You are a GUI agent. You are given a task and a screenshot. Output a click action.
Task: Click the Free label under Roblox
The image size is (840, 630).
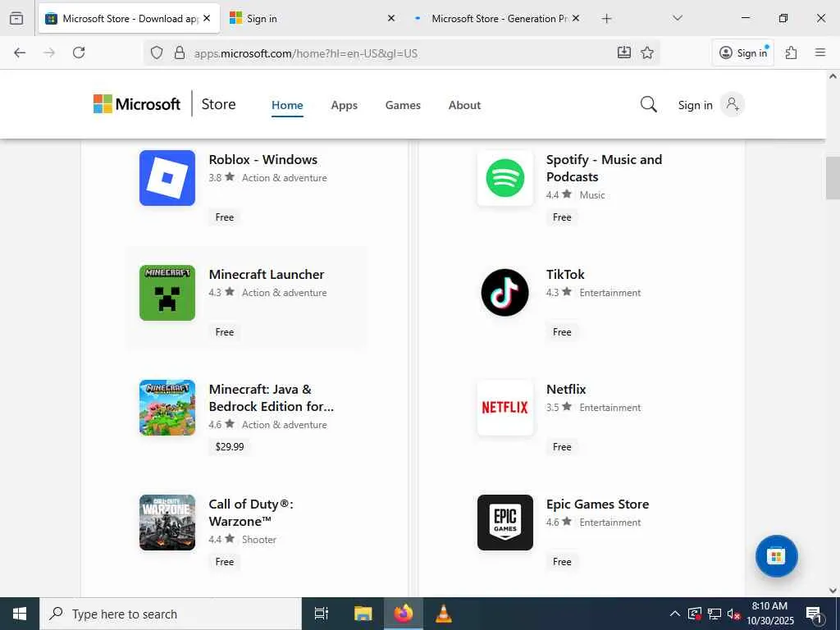click(x=225, y=217)
